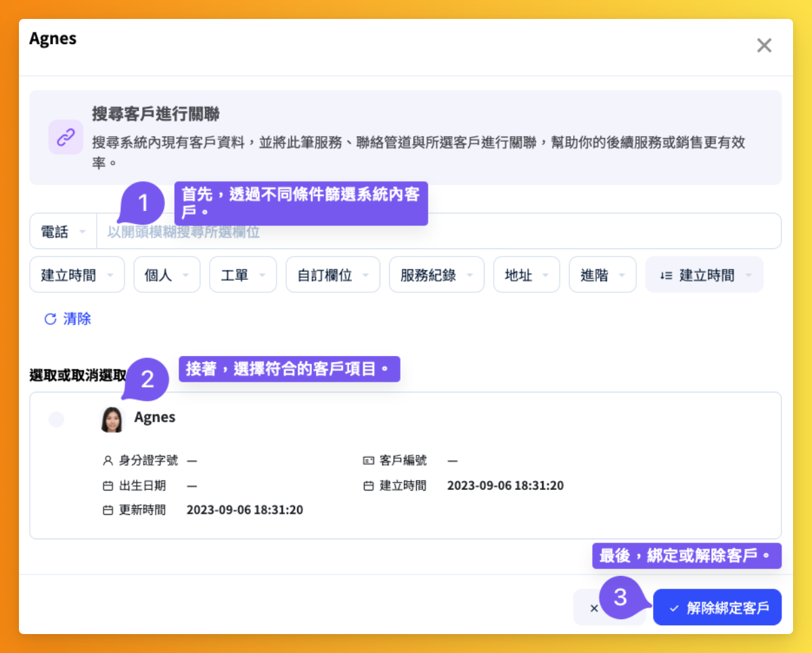
Task: Open the 個人 filter dropdown
Action: coord(166,275)
